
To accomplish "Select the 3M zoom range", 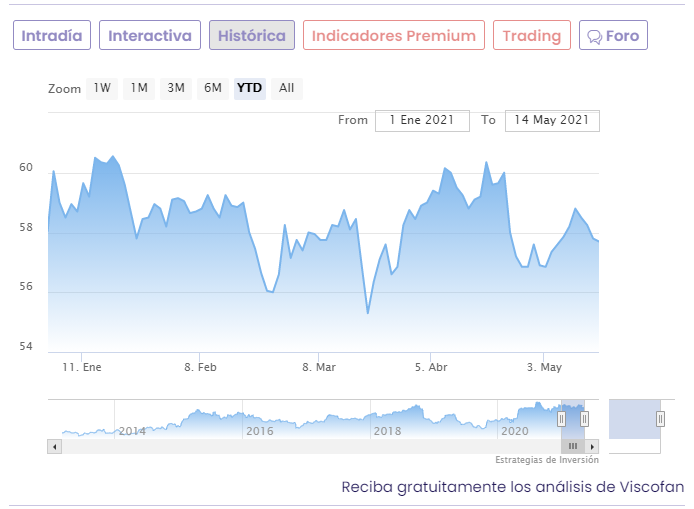I will (x=176, y=88).
